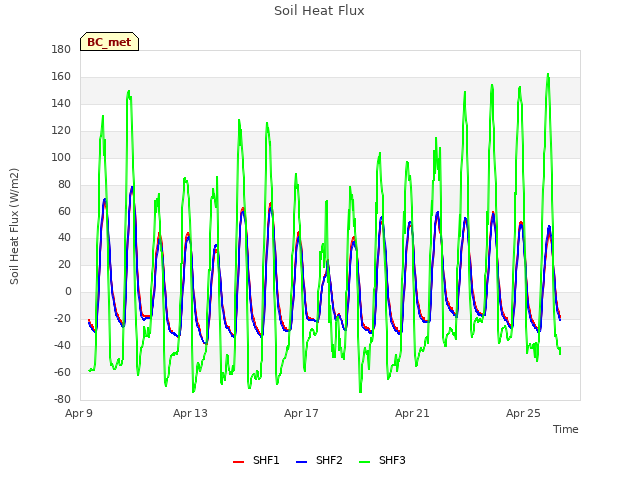Click the 0 y-axis tick label
Viewport: 640px width, 480px height.
point(68,291)
